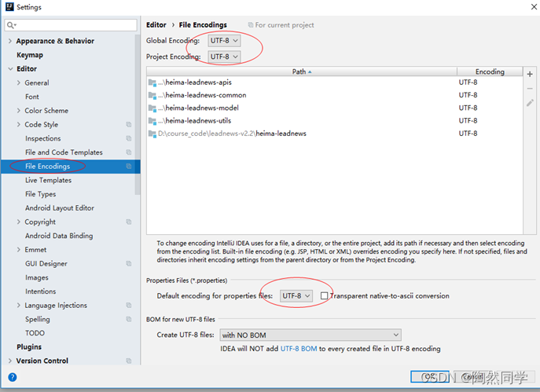Click project-level icon beside Code Style
540x392 pixels.
coord(128,125)
